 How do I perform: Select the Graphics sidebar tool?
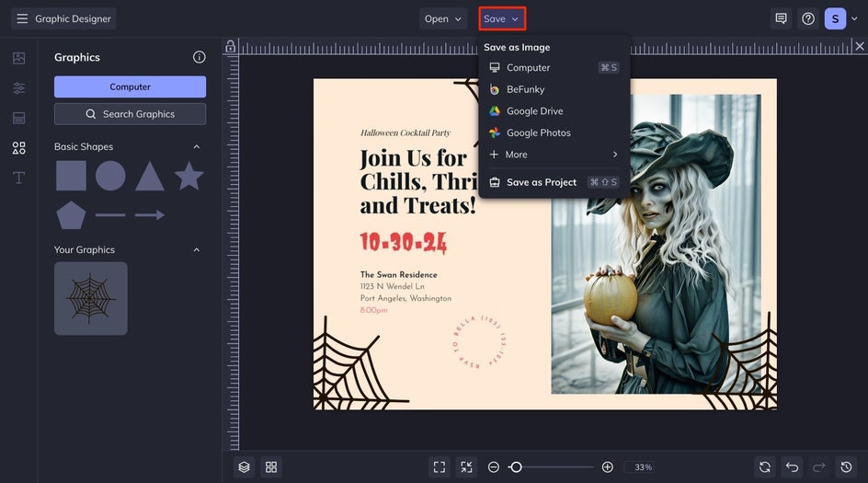18,148
